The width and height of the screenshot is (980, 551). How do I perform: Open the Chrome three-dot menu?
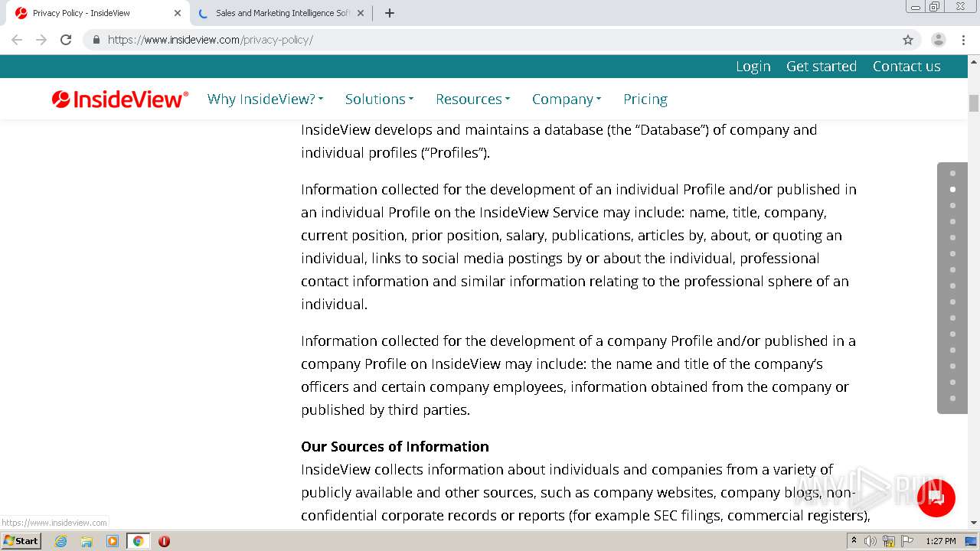pos(963,40)
